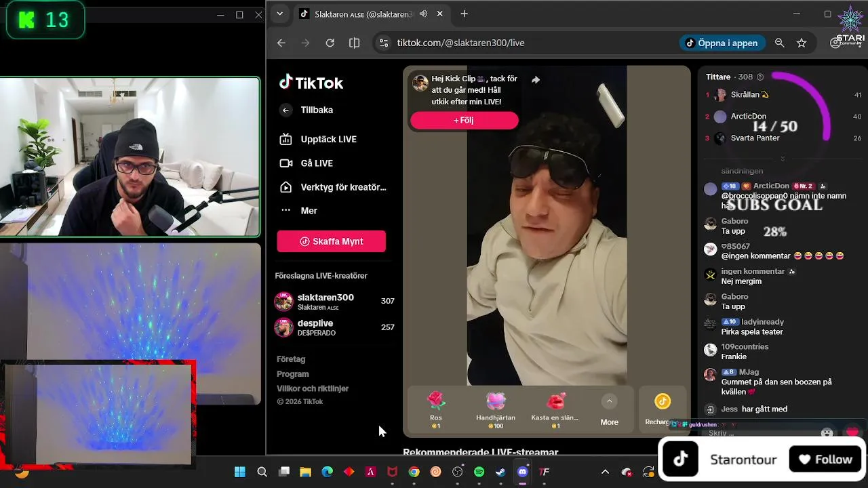Image resolution: width=868 pixels, height=488 pixels.
Task: Open a new browser tab
Action: [x=464, y=14]
